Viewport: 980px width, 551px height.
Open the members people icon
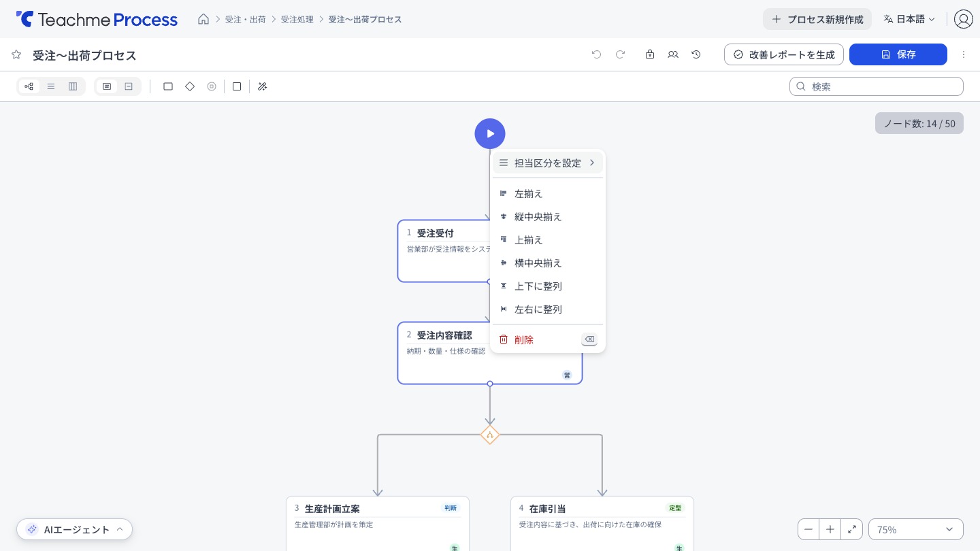[x=673, y=54]
